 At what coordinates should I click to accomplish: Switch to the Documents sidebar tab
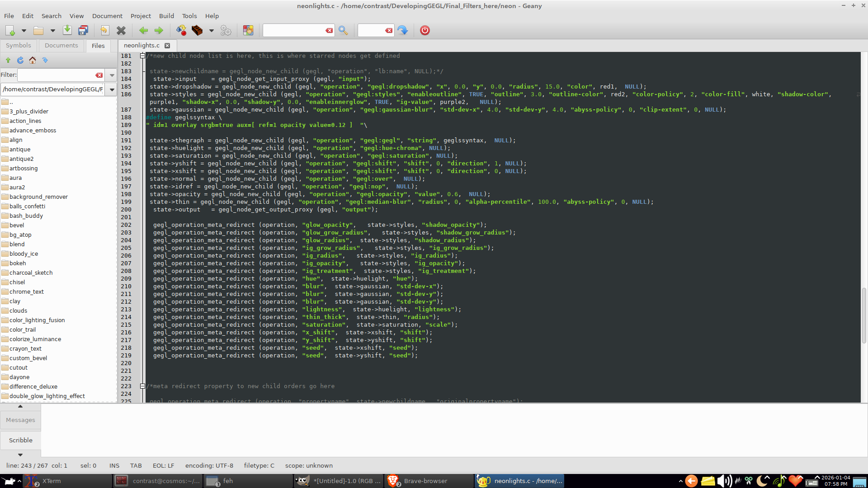coord(61,45)
